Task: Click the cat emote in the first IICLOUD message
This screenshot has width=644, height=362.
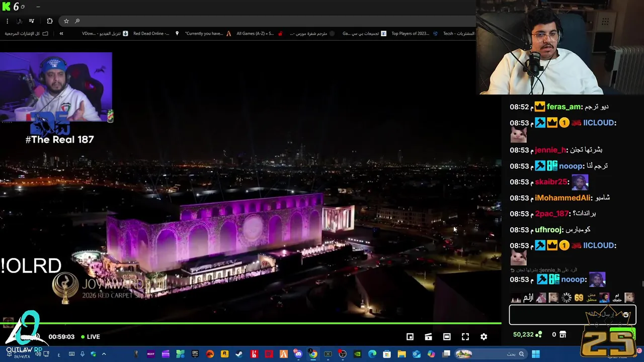Action: 518,135
